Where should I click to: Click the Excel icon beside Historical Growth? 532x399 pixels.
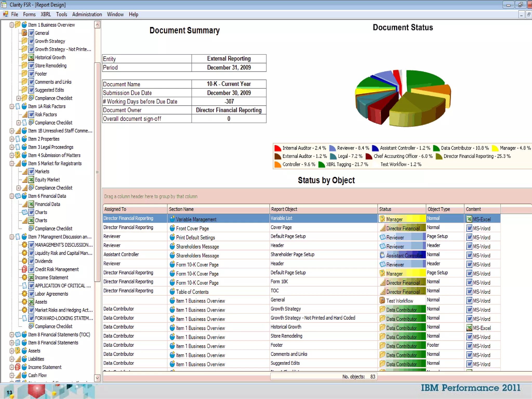click(x=31, y=57)
